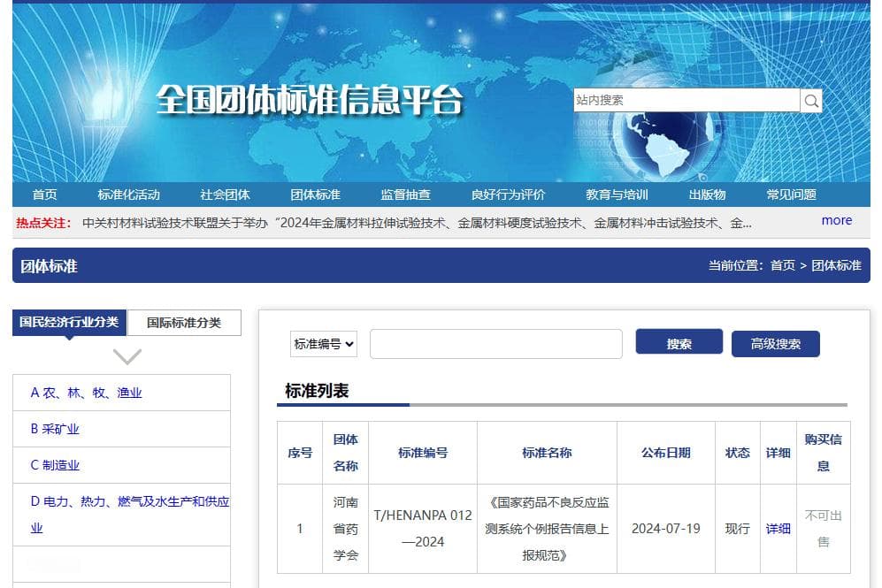Open 常见问题 navigation item
The image size is (882, 588).
point(792,195)
